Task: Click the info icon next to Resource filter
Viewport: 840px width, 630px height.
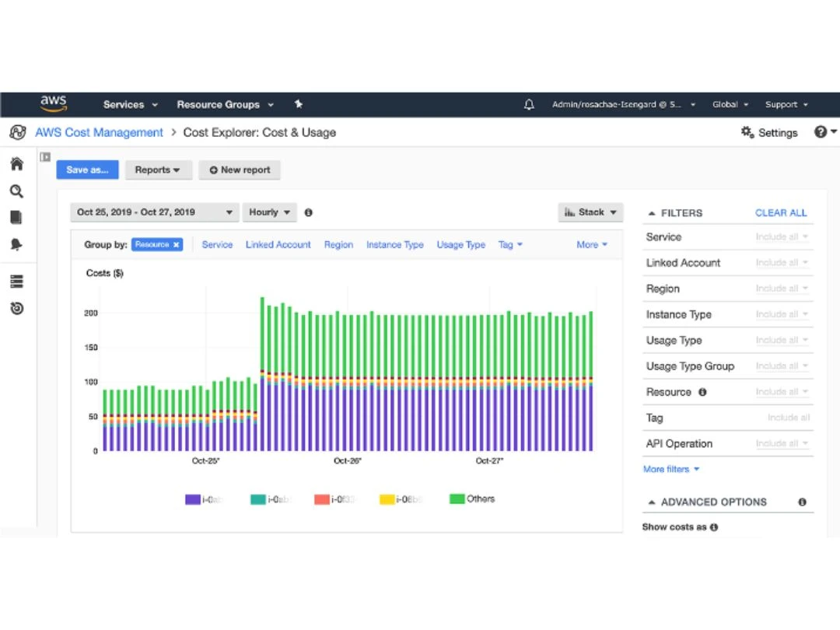Action: (702, 392)
